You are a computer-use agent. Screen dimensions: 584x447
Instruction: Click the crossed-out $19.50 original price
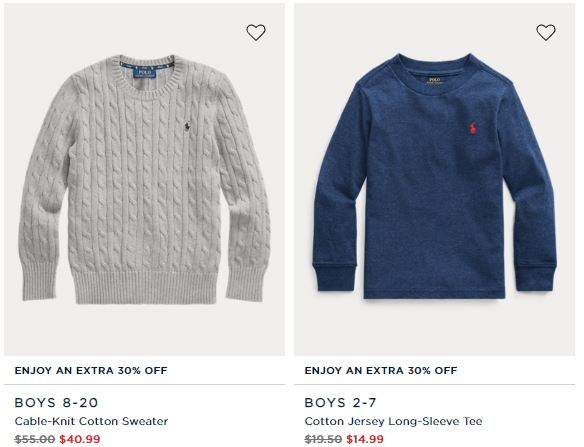tap(323, 439)
